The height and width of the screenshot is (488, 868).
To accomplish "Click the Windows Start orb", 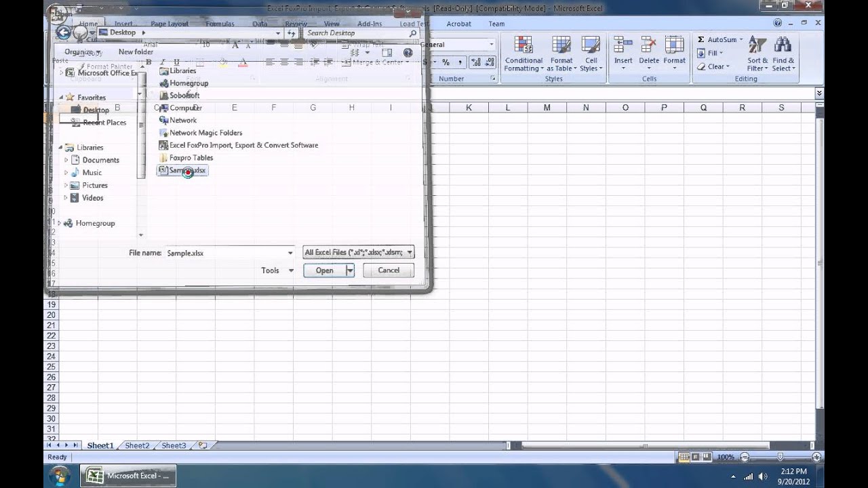I will (x=60, y=476).
